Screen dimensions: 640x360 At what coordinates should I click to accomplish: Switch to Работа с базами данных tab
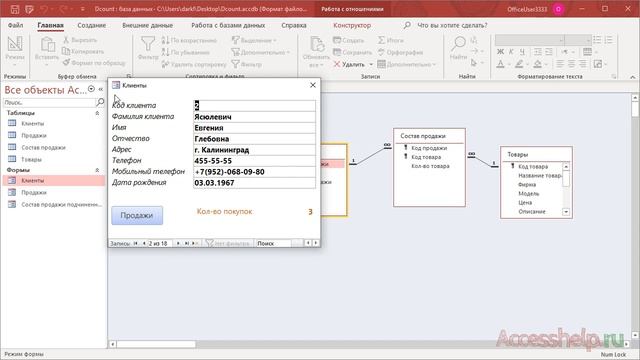(228, 25)
